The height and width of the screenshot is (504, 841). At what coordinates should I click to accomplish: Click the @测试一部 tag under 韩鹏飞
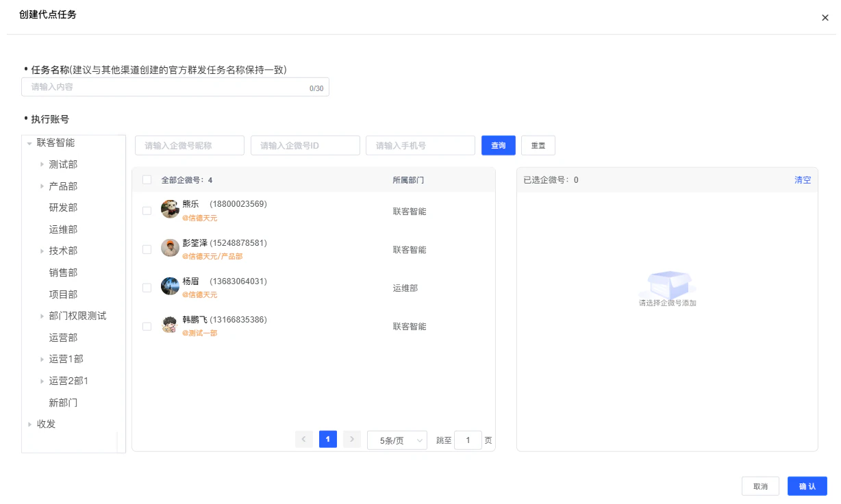point(200,333)
